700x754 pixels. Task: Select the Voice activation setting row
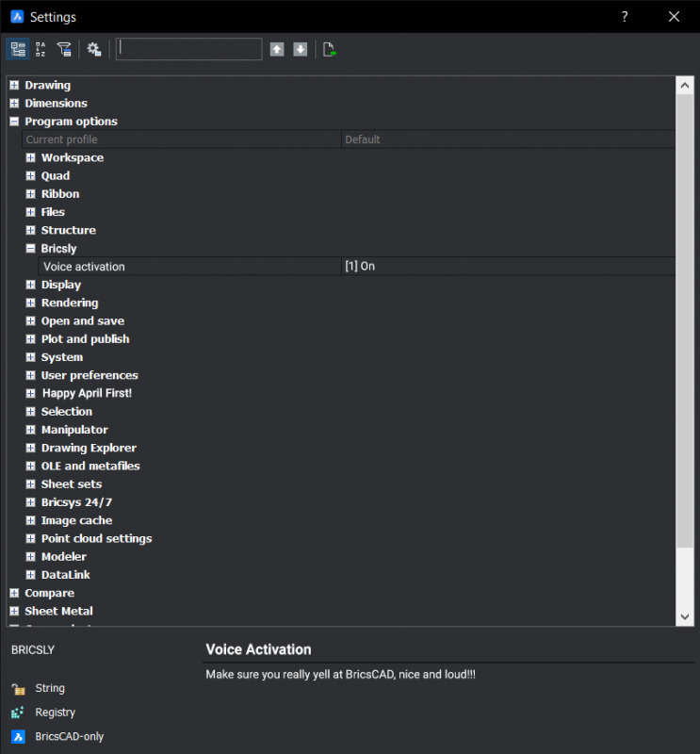(357, 267)
